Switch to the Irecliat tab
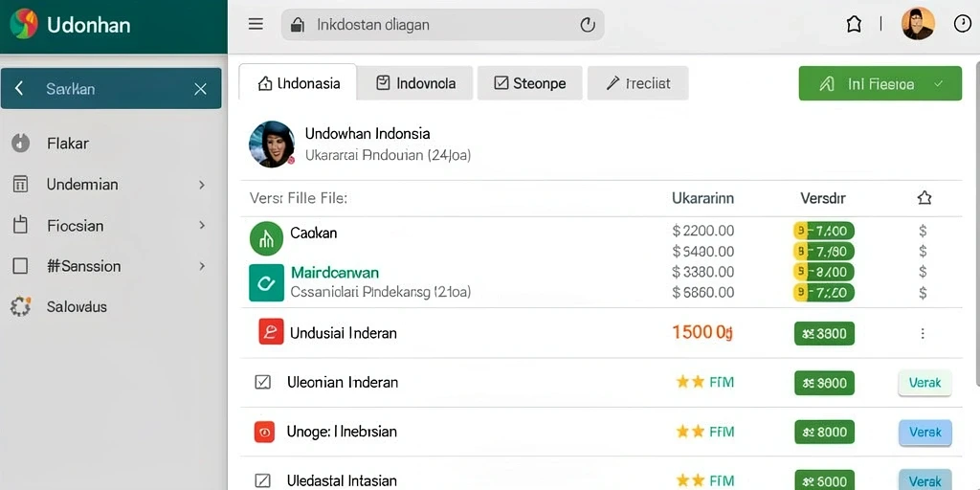The width and height of the screenshot is (980, 490). coord(638,83)
